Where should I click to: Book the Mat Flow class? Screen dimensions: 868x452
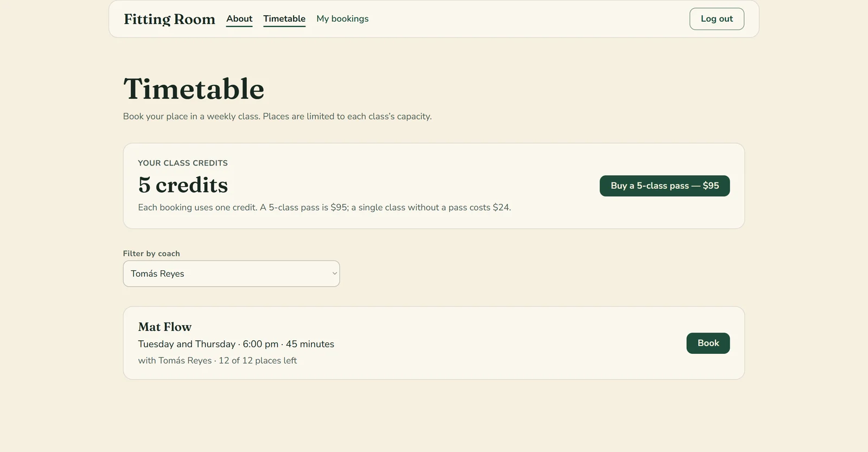(708, 343)
